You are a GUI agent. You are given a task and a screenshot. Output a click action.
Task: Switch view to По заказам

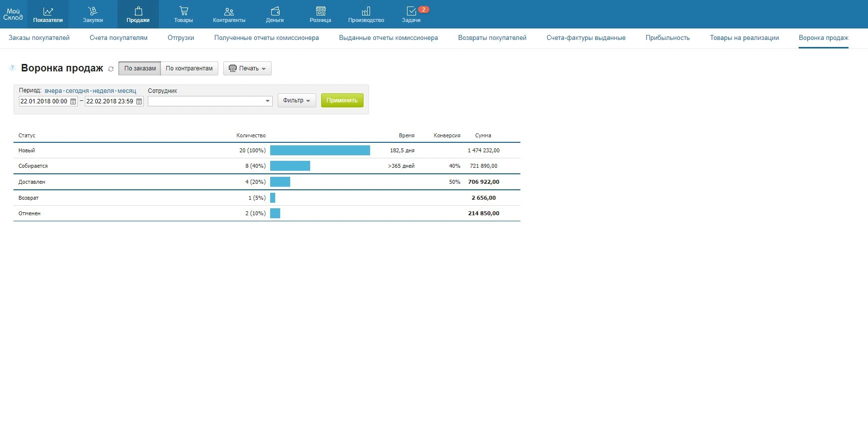coord(140,68)
